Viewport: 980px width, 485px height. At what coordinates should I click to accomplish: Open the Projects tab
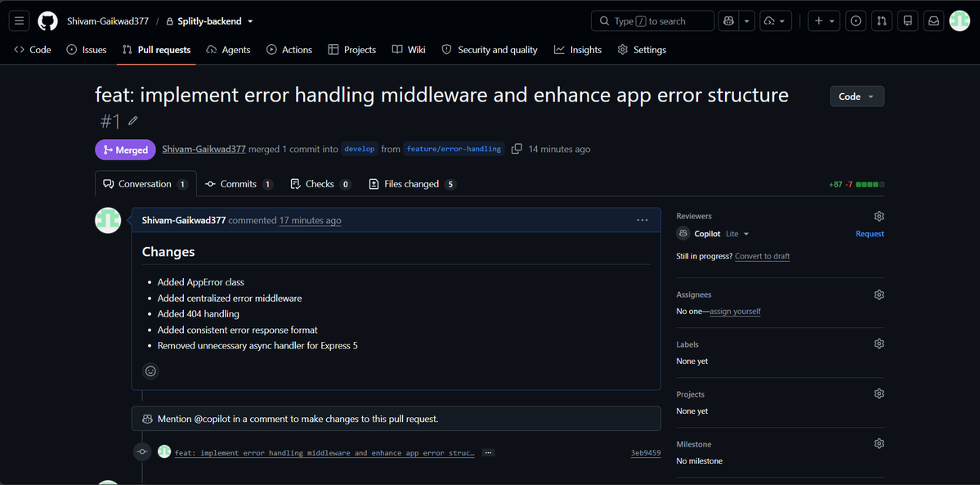pos(352,49)
